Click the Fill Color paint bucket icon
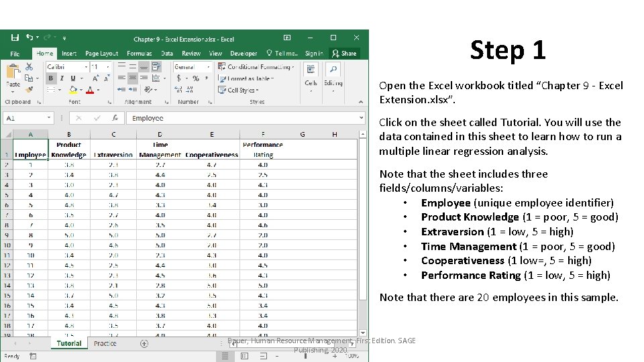The width and height of the screenshot is (644, 362). 73,89
